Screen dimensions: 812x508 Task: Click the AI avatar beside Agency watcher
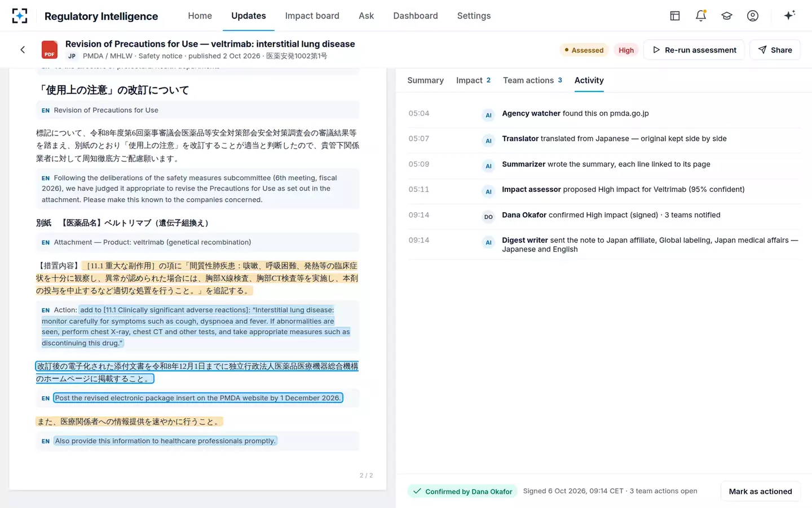coord(488,115)
